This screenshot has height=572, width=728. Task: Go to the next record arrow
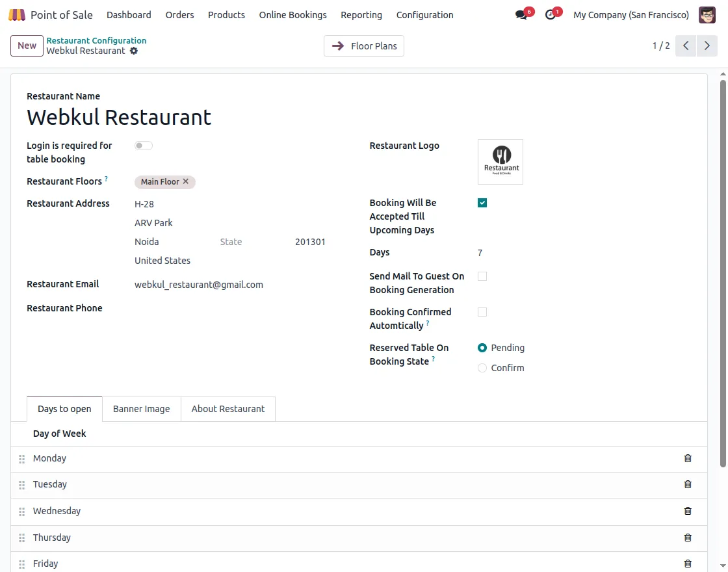pos(707,46)
